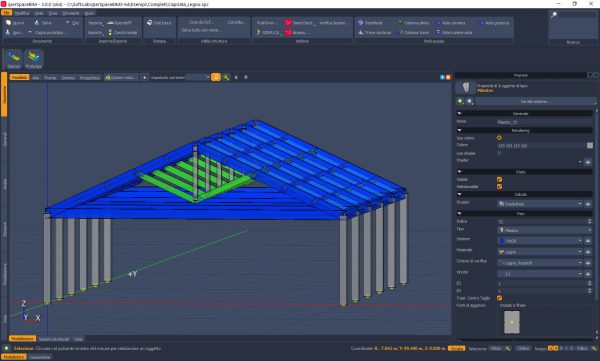600x361 pixels.
Task: Toggle the Trasl. Centro Taglio checkbox
Action: pos(499,298)
